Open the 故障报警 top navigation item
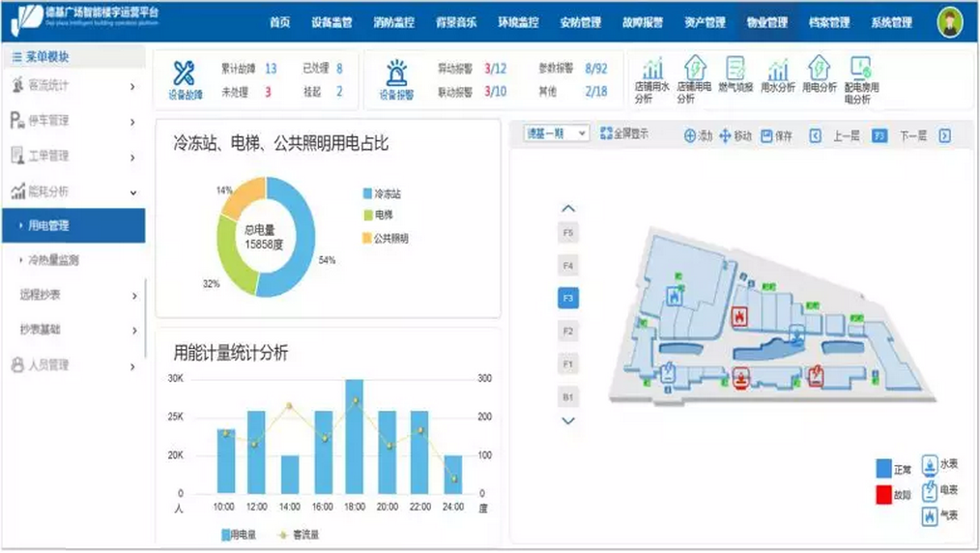Viewport: 980px width, 553px height. coord(640,22)
